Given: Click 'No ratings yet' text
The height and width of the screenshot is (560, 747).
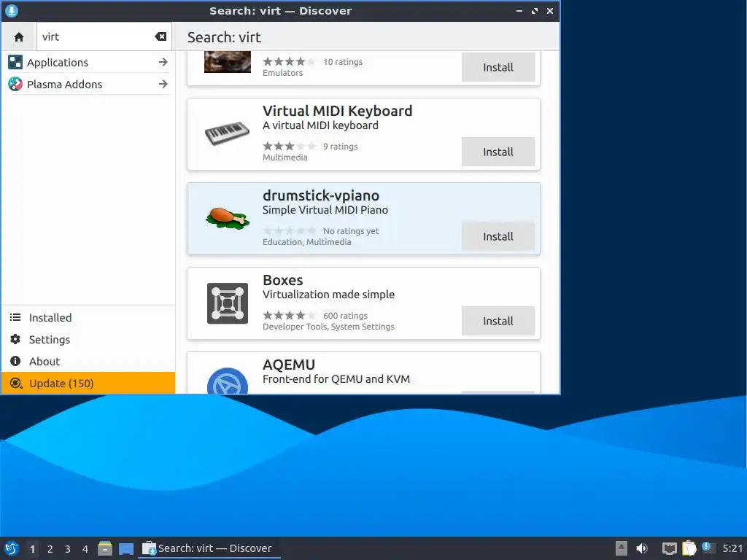Looking at the screenshot, I should click(x=351, y=231).
